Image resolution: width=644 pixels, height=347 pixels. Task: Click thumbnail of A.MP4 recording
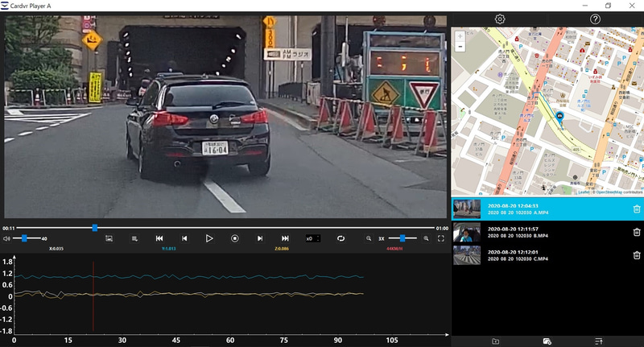coord(467,209)
